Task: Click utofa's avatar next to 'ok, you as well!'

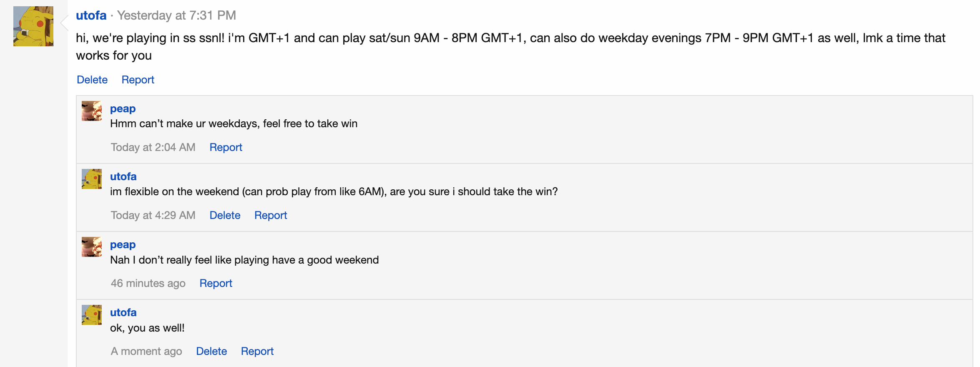Action: tap(92, 315)
